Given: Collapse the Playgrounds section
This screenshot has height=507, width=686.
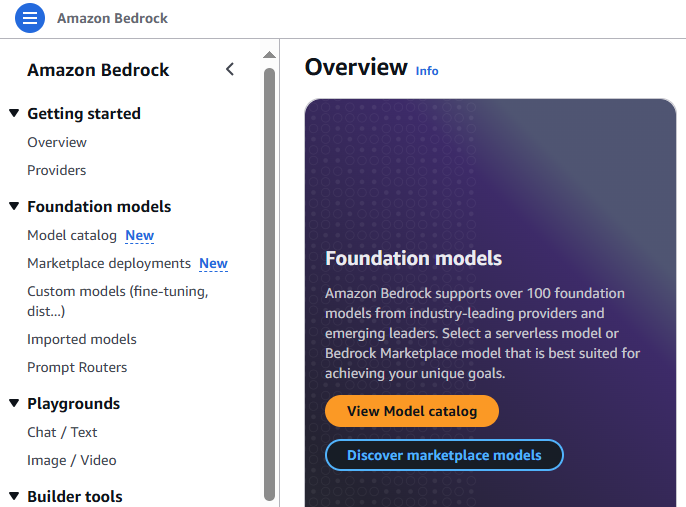Looking at the screenshot, I should [14, 404].
